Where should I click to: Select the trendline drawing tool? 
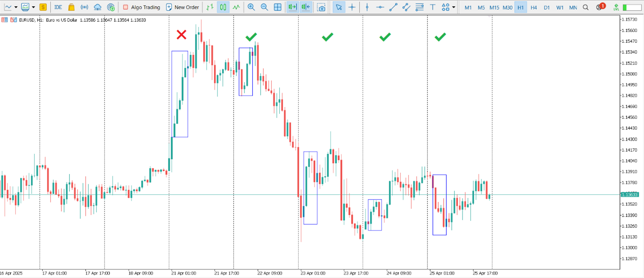(393, 7)
